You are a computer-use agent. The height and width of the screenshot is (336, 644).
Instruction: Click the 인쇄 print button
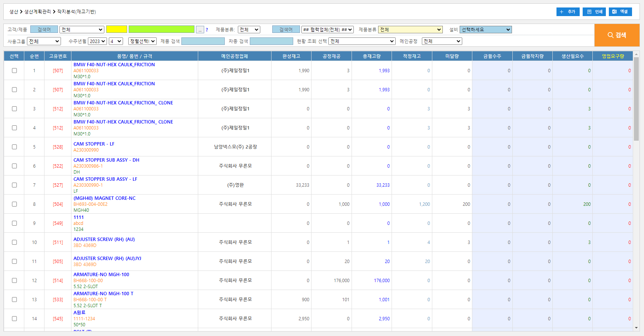coord(594,12)
